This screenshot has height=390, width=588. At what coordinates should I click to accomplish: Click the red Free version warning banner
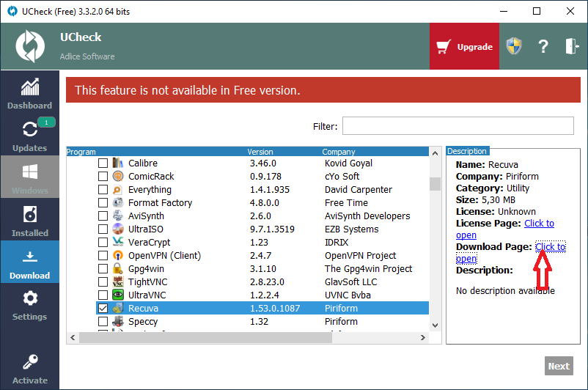pyautogui.click(x=323, y=90)
